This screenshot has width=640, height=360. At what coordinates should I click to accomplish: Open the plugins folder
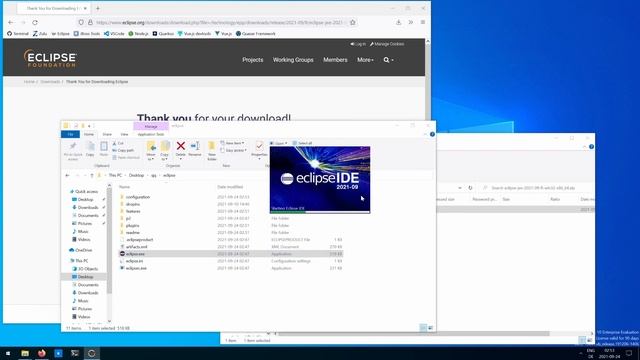coord(132,225)
